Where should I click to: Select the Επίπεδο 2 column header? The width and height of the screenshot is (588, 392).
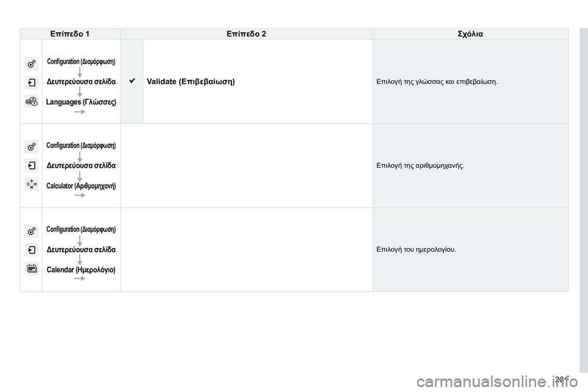point(246,34)
